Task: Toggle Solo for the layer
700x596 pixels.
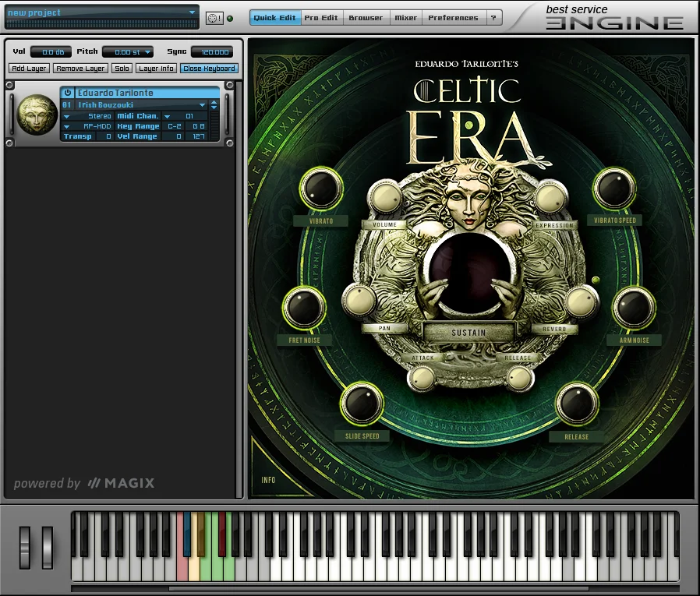Action: [122, 69]
